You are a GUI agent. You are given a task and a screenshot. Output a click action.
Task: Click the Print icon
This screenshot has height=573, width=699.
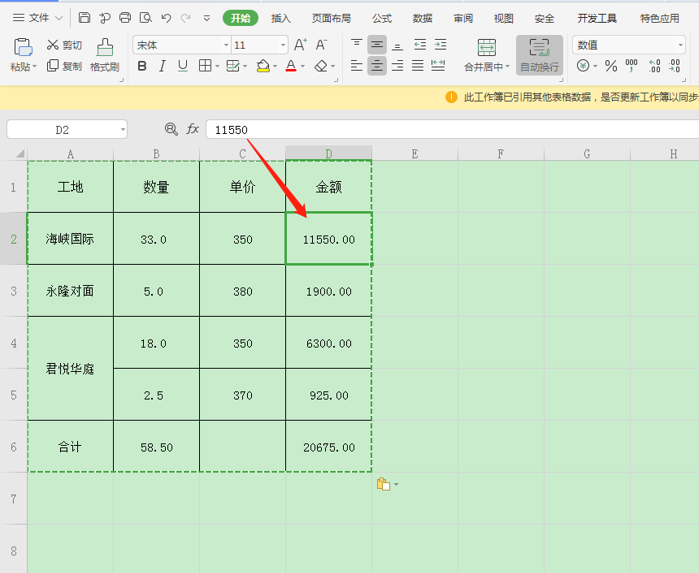tap(125, 18)
